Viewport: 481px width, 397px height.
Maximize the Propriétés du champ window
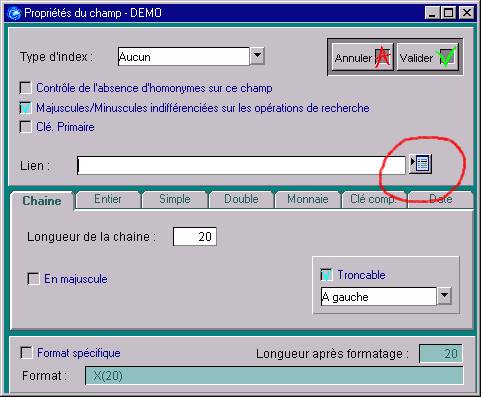449,13
